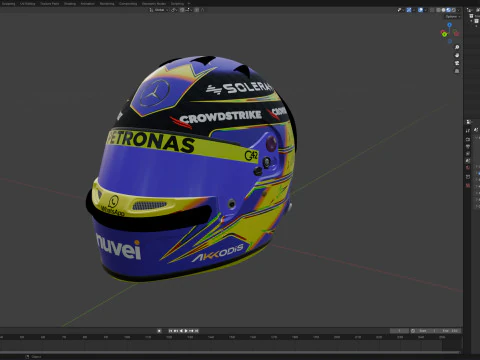
Task: Click the blue Z axis on navigation gizmo
Action: tap(450, 25)
